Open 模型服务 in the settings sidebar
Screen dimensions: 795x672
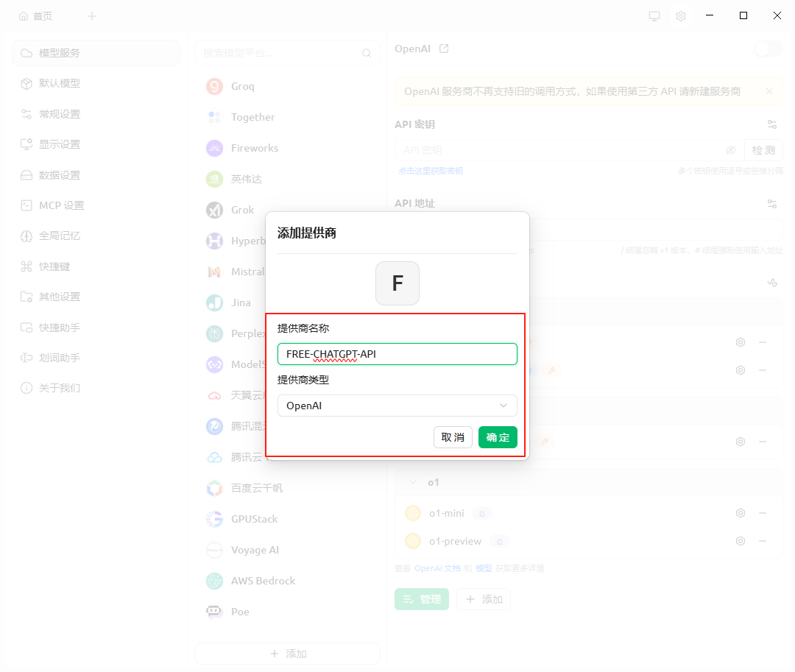[x=96, y=53]
